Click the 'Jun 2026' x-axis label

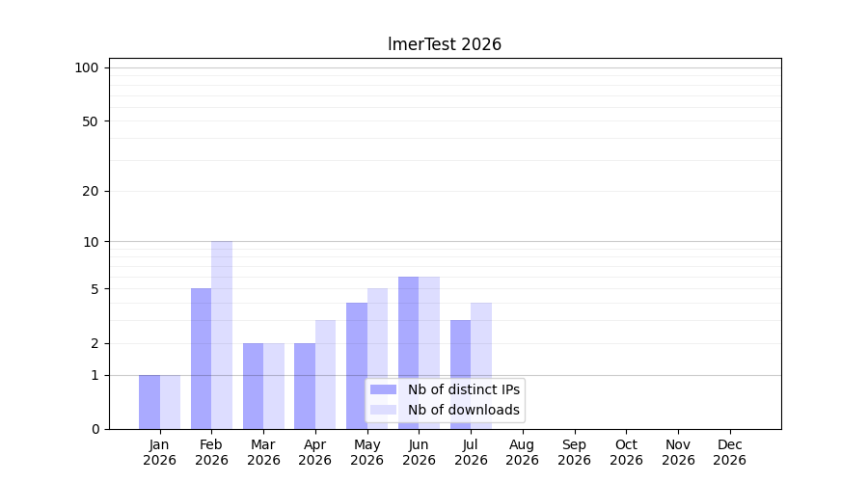coord(420,452)
